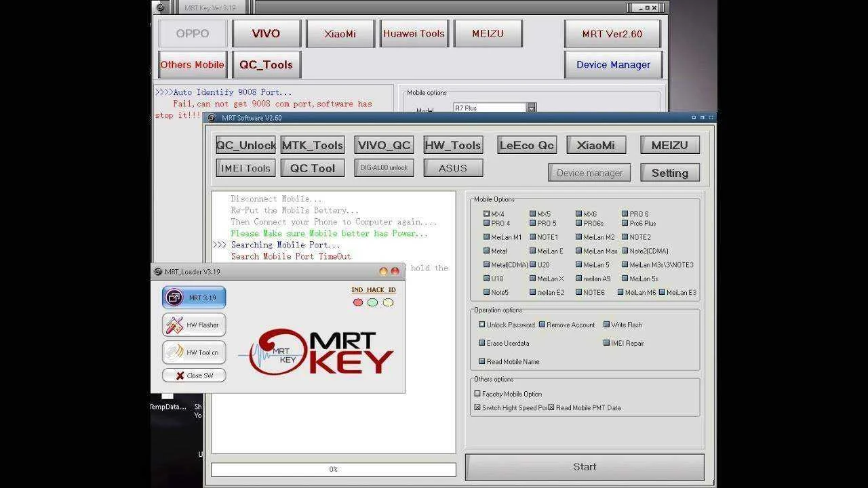Open the QC_Unlock tab
The height and width of the screenshot is (488, 868).
coord(245,145)
